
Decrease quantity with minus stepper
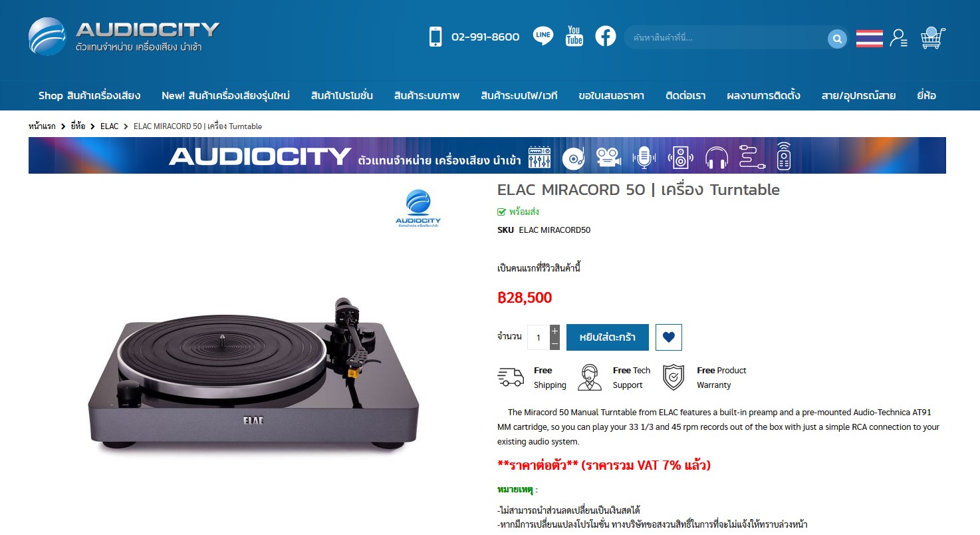pos(555,344)
